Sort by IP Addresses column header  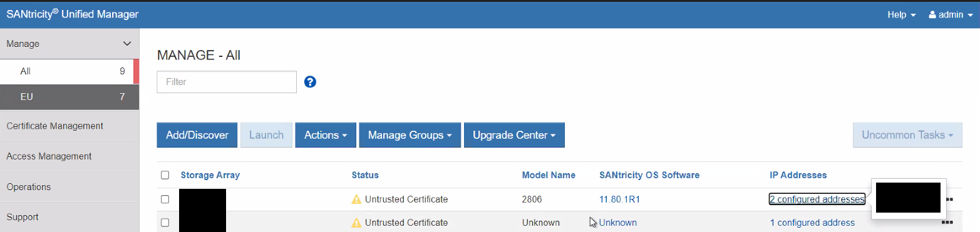pyautogui.click(x=798, y=175)
